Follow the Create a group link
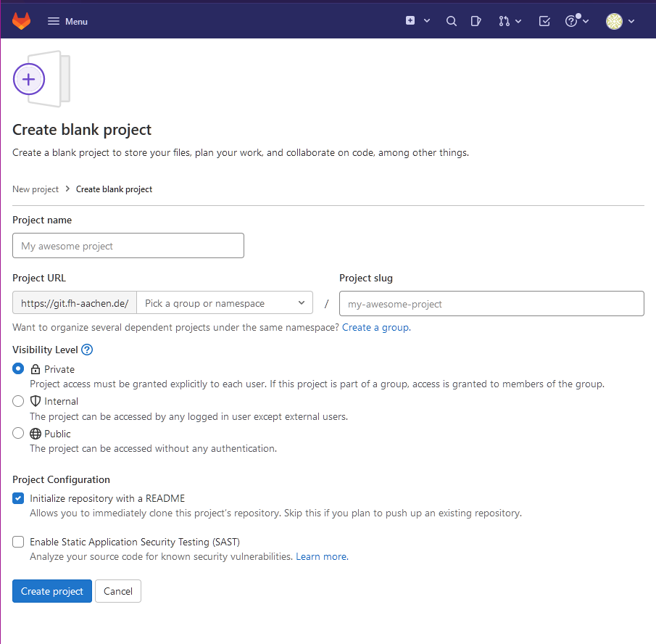The height and width of the screenshot is (644, 656). tap(375, 327)
